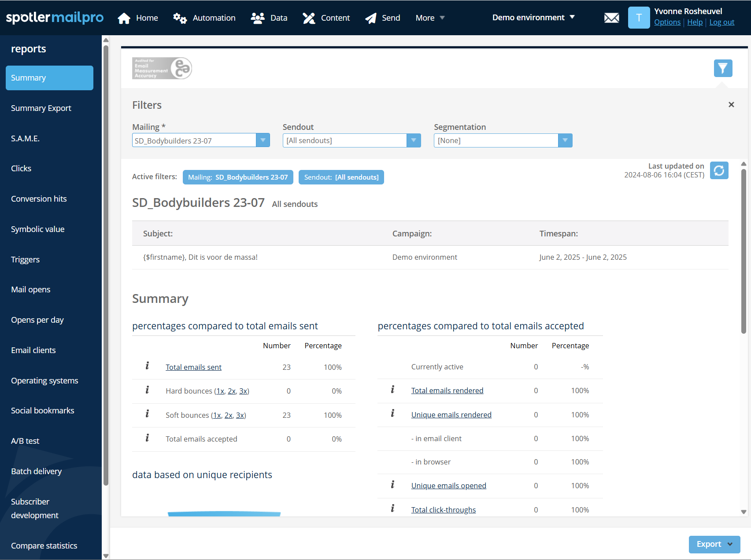
Task: Close the Filters panel
Action: click(x=731, y=105)
